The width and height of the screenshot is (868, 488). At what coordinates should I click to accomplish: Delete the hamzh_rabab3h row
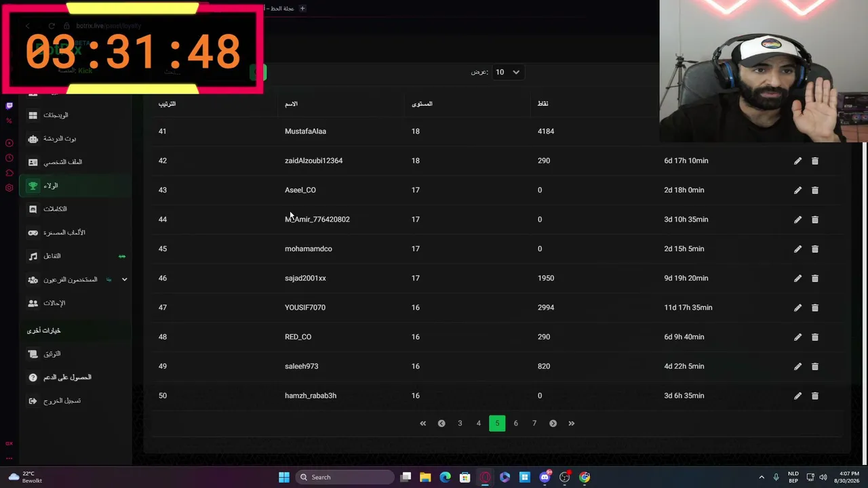pyautogui.click(x=815, y=396)
